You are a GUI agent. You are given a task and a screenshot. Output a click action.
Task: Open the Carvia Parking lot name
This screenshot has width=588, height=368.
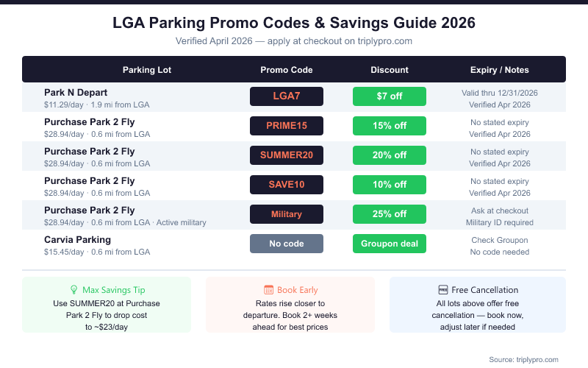(x=77, y=240)
